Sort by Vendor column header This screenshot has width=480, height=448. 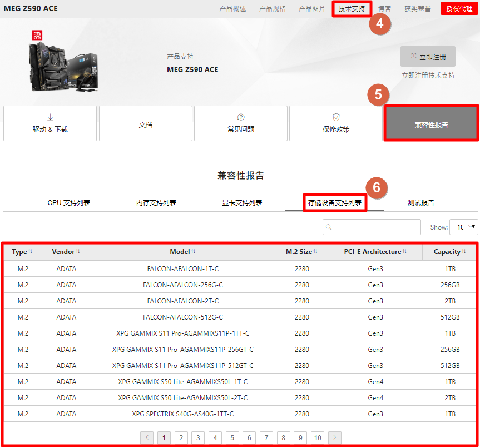(66, 252)
